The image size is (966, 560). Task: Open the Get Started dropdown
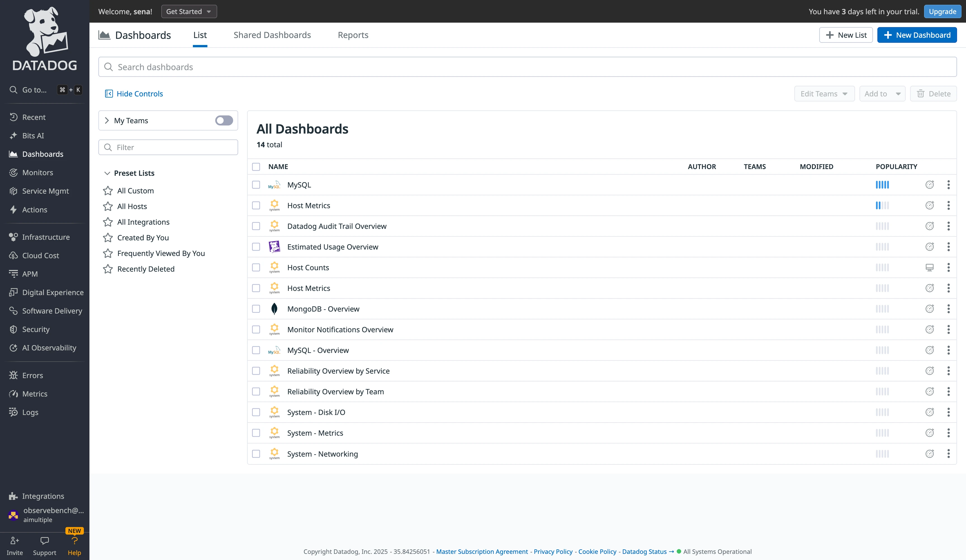point(189,11)
